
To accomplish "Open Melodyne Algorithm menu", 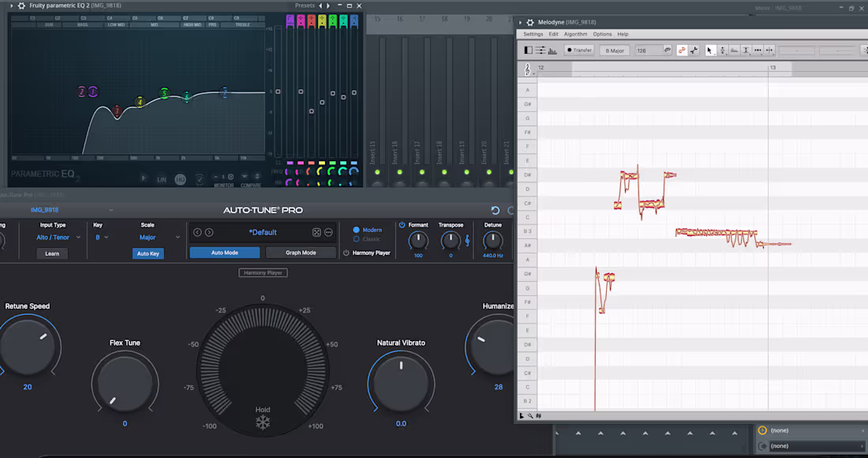I will coord(576,34).
